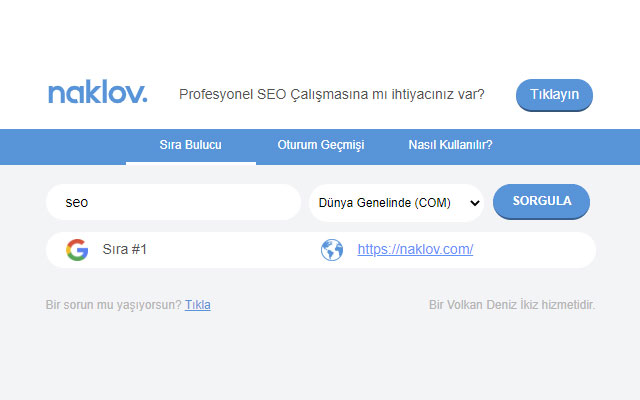Viewport: 640px width, 400px height.
Task: Click the Google logo icon
Action: click(77, 250)
